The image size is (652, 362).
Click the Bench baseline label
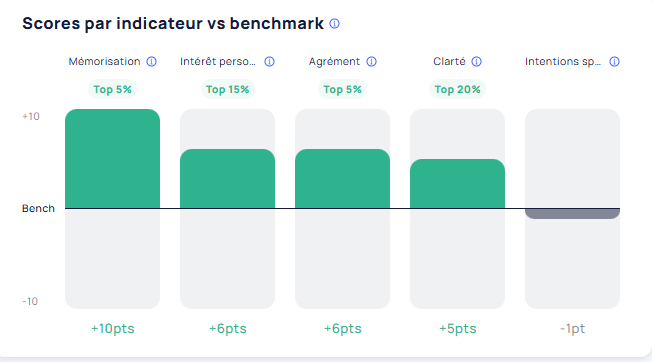(38, 208)
